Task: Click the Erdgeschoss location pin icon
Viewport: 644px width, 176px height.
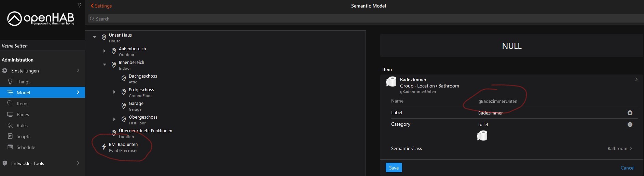Action: coord(124,92)
